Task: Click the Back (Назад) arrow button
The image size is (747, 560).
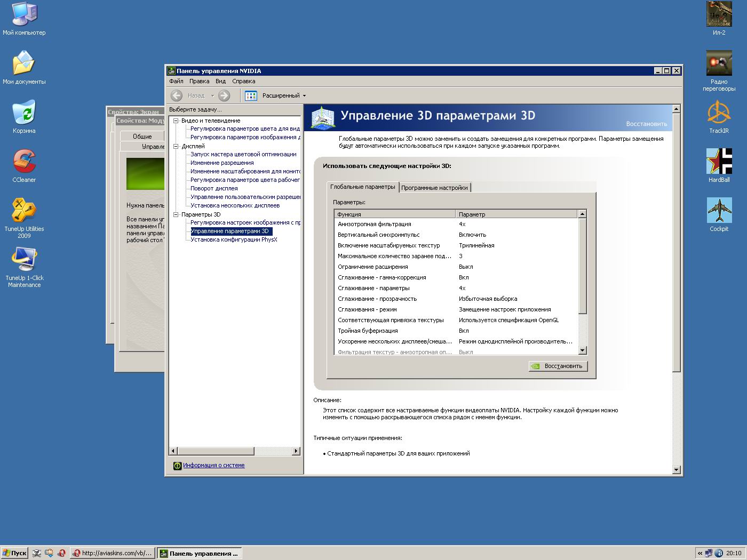Action: coord(177,95)
